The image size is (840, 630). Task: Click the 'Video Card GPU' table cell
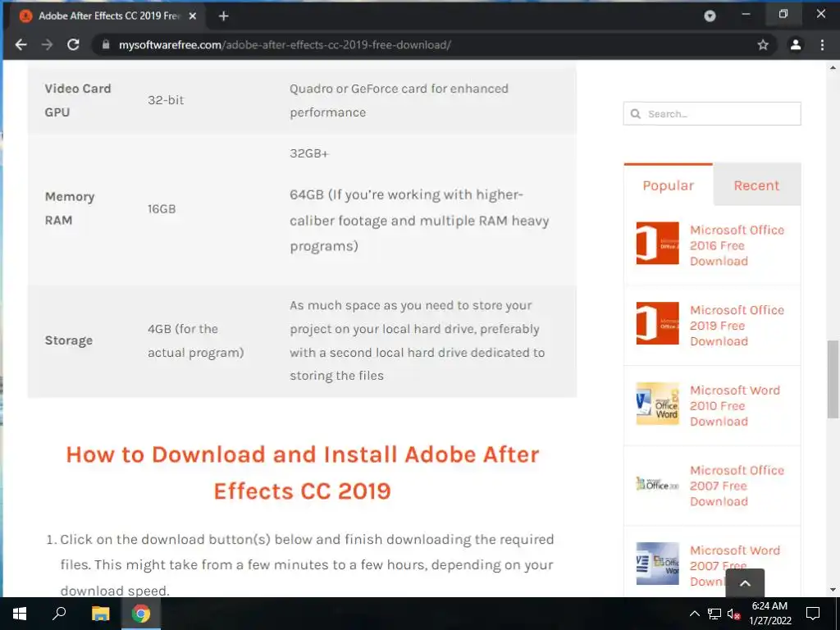78,100
